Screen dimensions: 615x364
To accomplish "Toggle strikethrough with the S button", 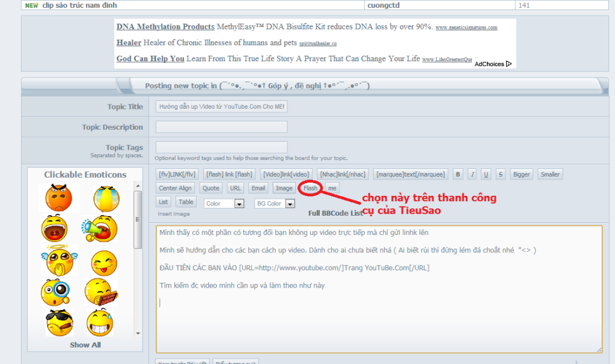I will pos(500,174).
